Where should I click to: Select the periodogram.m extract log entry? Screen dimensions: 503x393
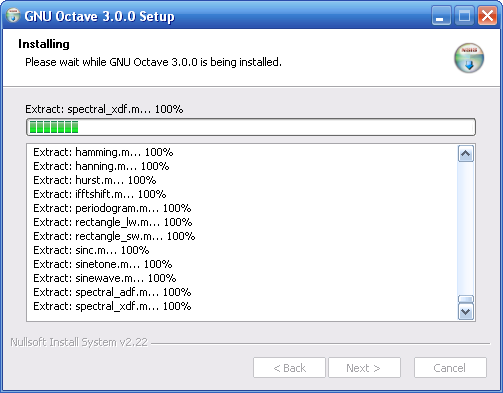(x=112, y=208)
